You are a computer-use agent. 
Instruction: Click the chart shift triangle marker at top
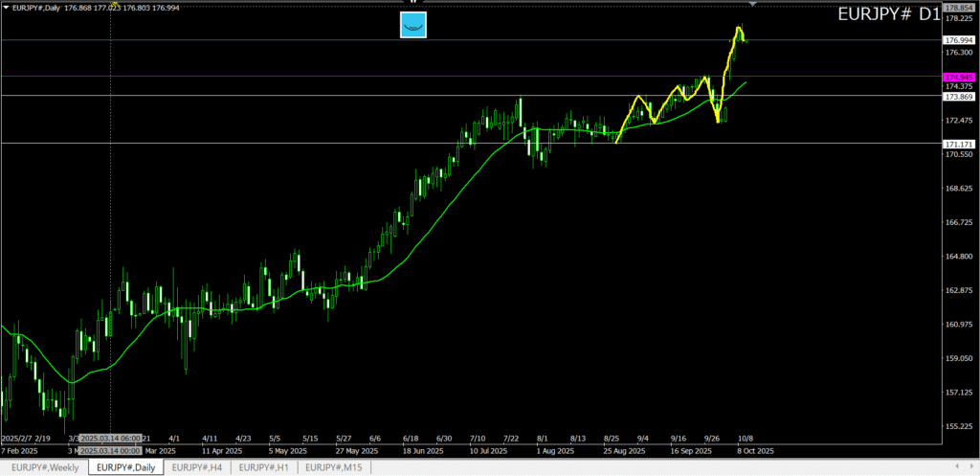pyautogui.click(x=753, y=5)
